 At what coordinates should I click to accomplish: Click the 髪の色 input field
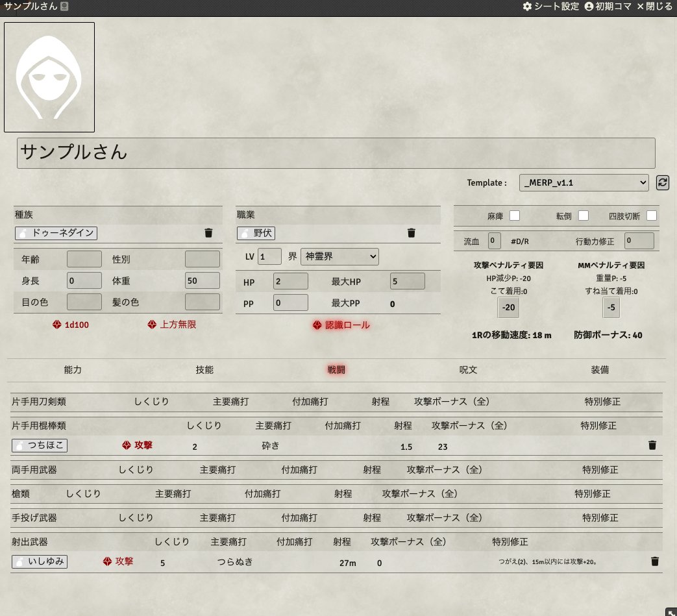click(203, 302)
